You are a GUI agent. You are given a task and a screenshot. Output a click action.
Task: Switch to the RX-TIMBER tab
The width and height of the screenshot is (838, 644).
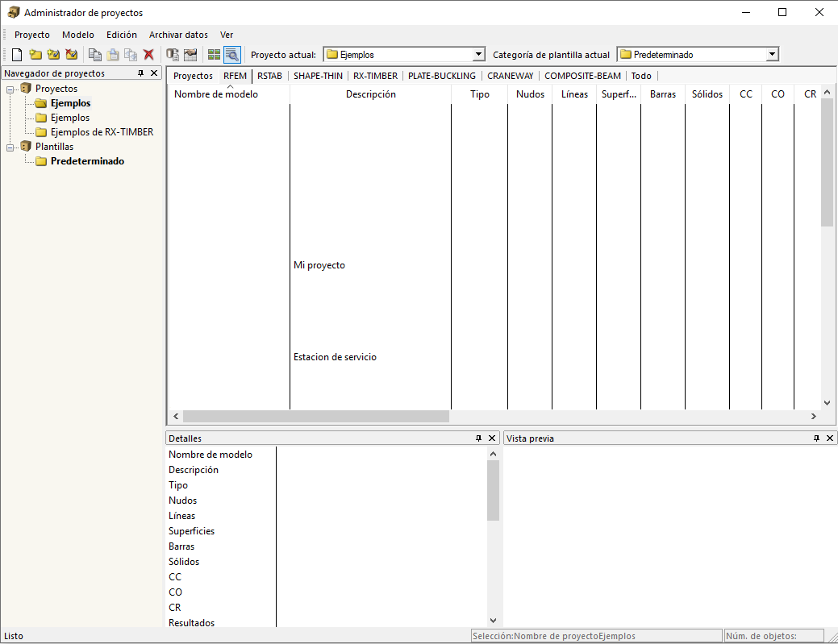click(375, 76)
